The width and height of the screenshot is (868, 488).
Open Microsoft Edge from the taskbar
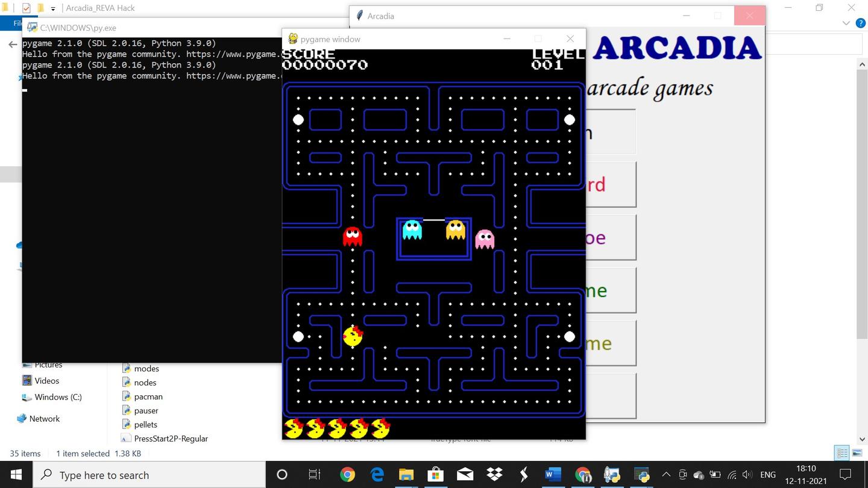click(x=377, y=475)
